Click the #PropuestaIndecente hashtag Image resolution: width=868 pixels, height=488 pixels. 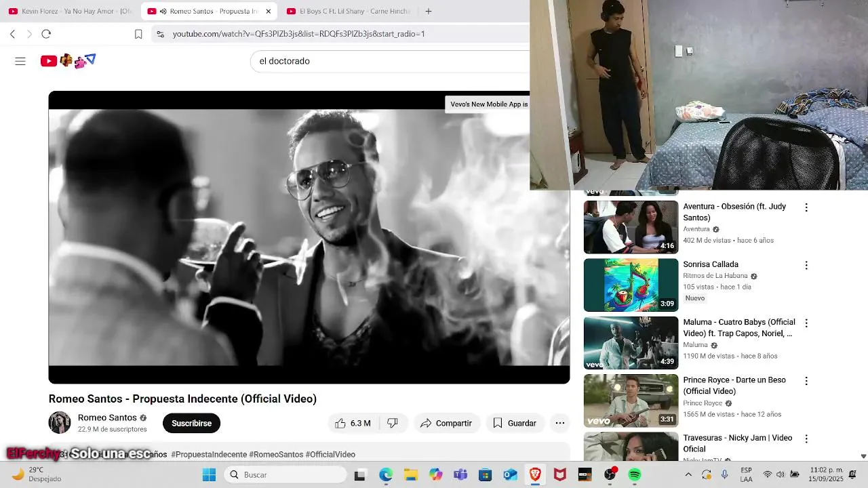209,454
